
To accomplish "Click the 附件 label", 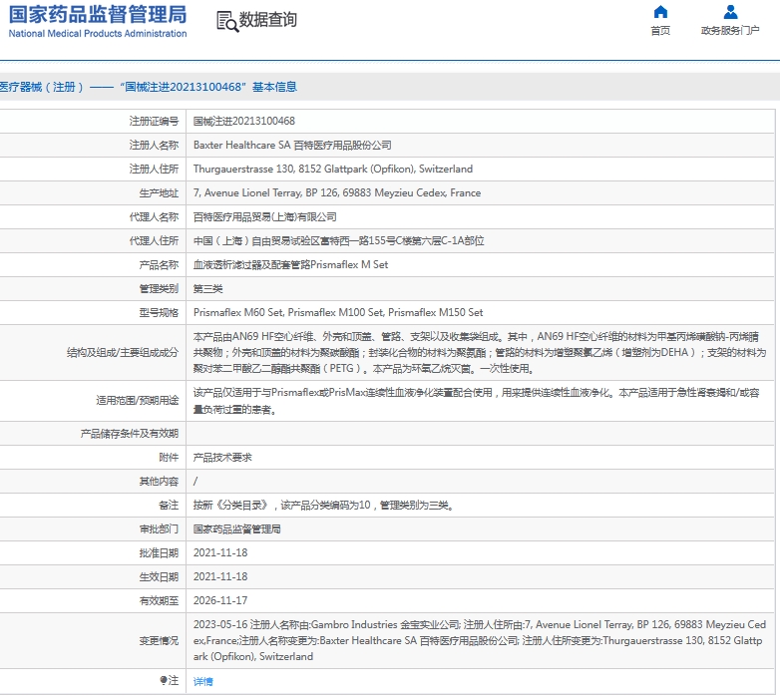I will click(x=169, y=458).
